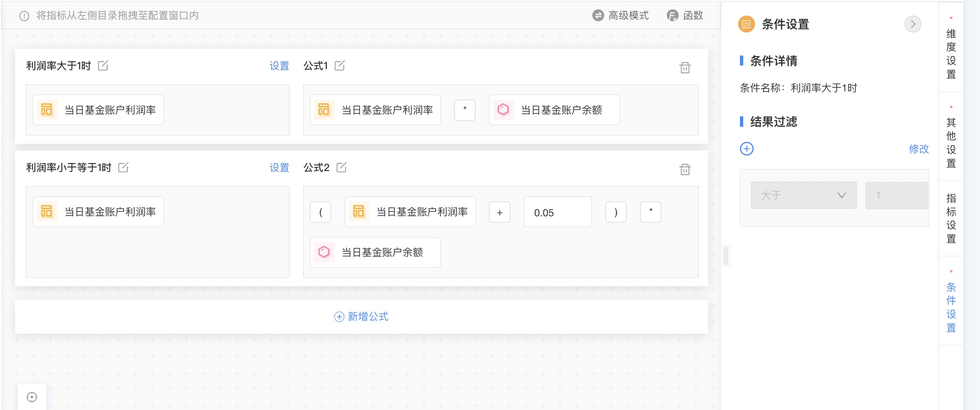
Task: Select 当日基金账户余额 chip in 公式1
Action: [555, 110]
